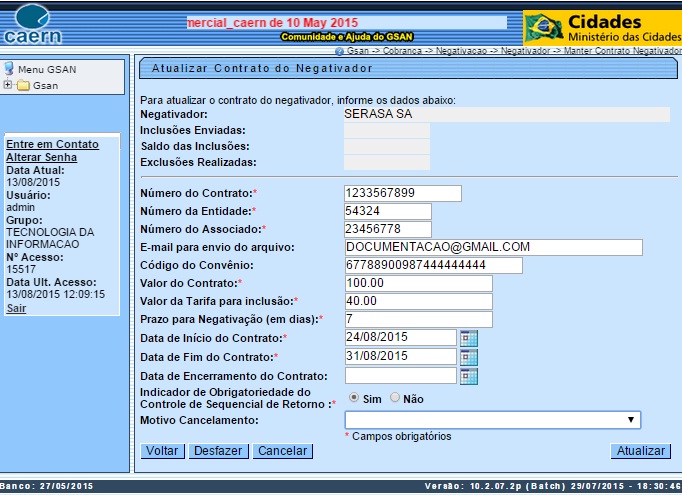Expand the Gsan tree node

pos(8,85)
